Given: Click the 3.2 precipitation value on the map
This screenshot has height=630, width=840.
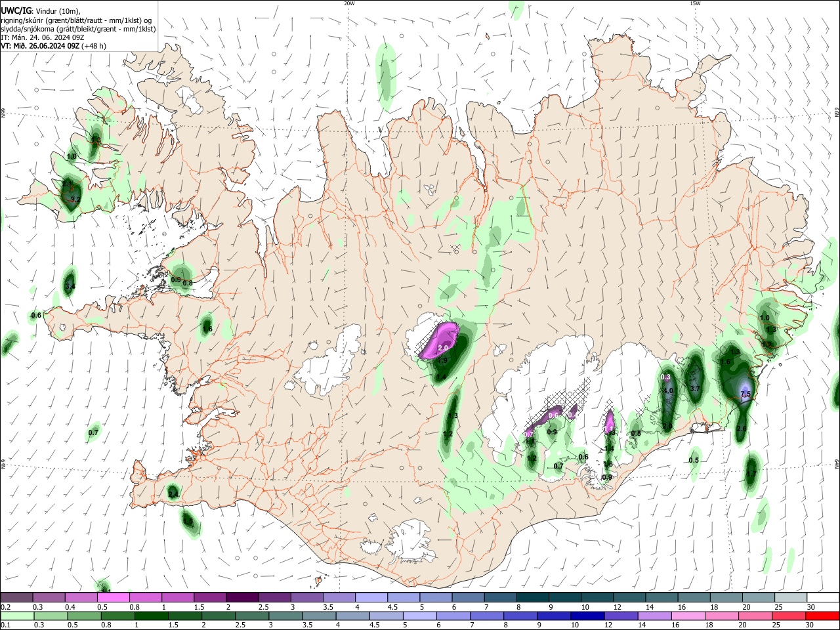Looking at the screenshot, I should (75, 199).
